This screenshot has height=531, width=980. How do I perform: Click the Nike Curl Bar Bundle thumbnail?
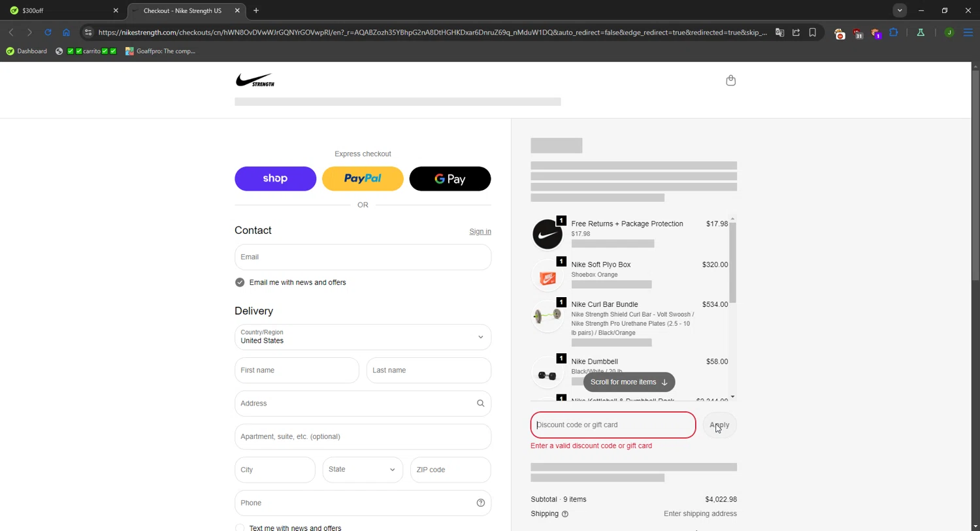coord(547,316)
